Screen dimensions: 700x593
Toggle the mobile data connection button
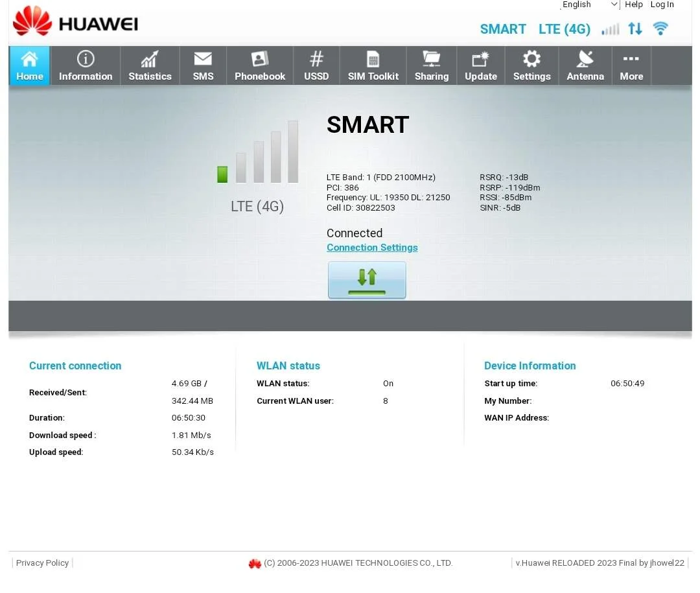(x=367, y=280)
